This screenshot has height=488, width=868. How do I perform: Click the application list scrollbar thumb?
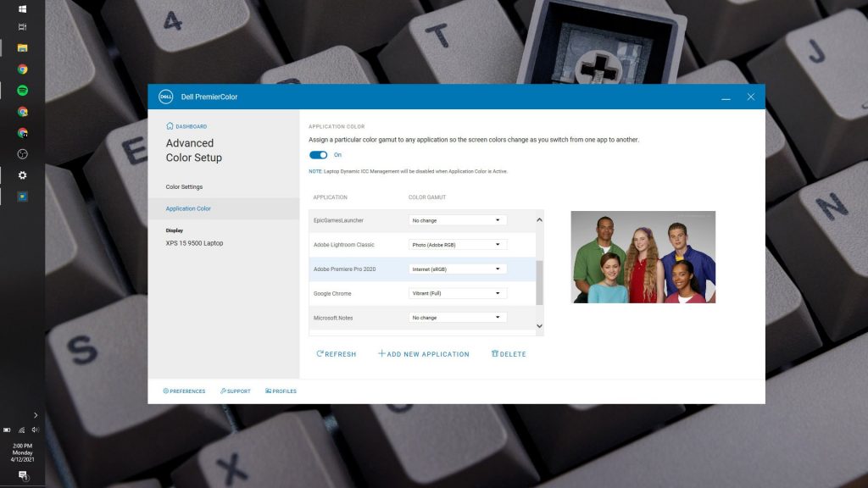540,283
